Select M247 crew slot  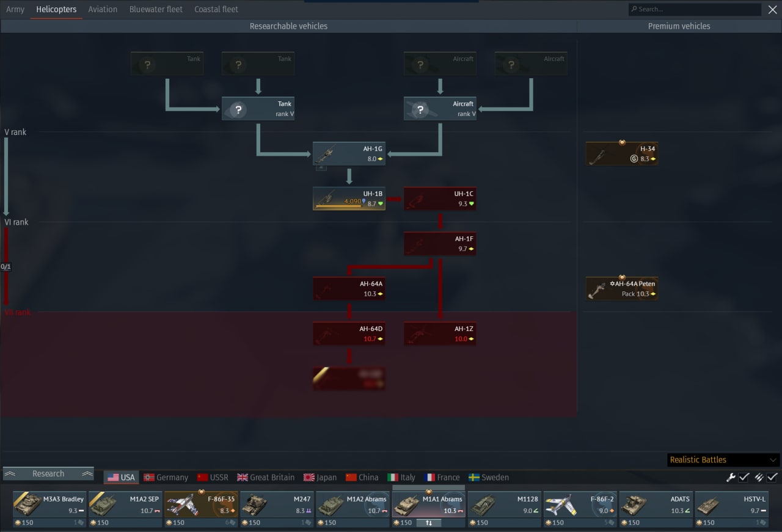[x=277, y=509]
